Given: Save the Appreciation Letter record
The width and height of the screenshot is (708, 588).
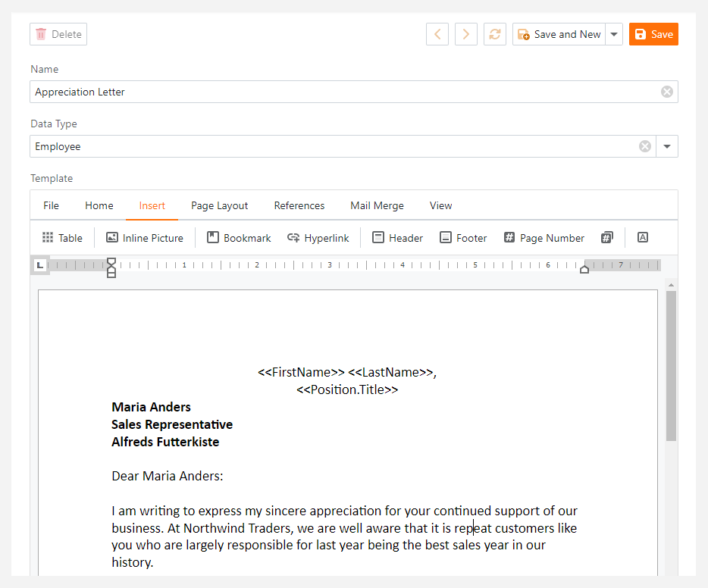Looking at the screenshot, I should pyautogui.click(x=653, y=33).
